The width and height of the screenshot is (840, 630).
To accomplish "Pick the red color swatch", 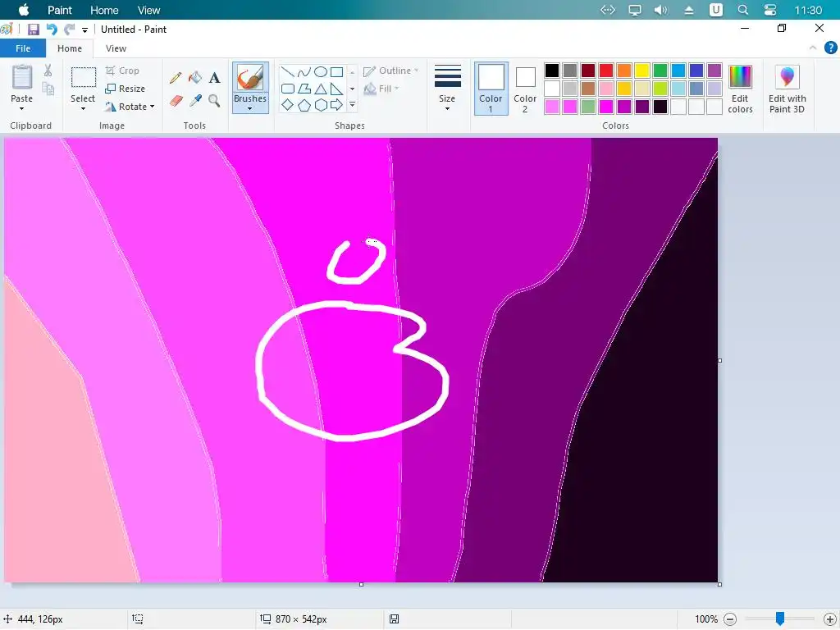I will click(606, 71).
